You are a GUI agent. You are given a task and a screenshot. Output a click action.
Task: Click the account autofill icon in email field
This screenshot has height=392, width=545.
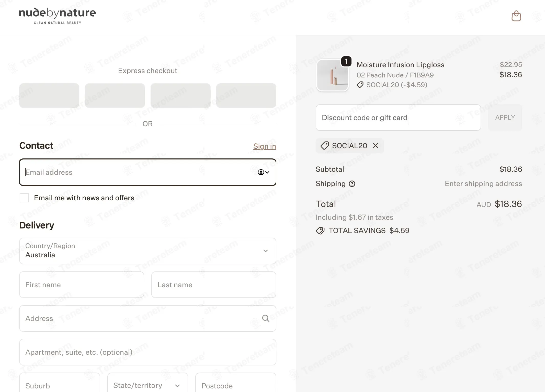pos(263,172)
